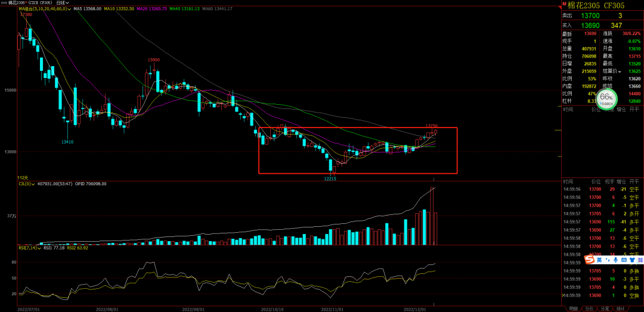The width and height of the screenshot is (644, 312).
Task: Expand the MA组合(5,10,20,40,60,0) indicator dropdown
Action: 69,8
